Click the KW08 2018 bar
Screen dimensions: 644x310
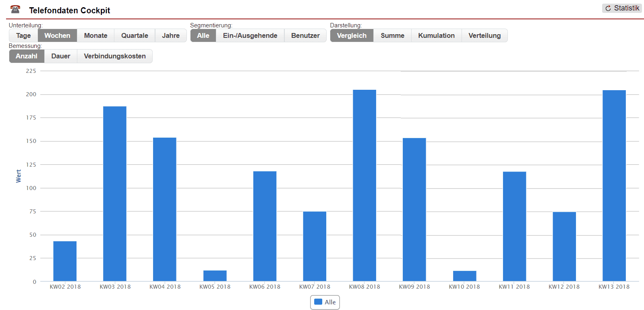coord(364,185)
